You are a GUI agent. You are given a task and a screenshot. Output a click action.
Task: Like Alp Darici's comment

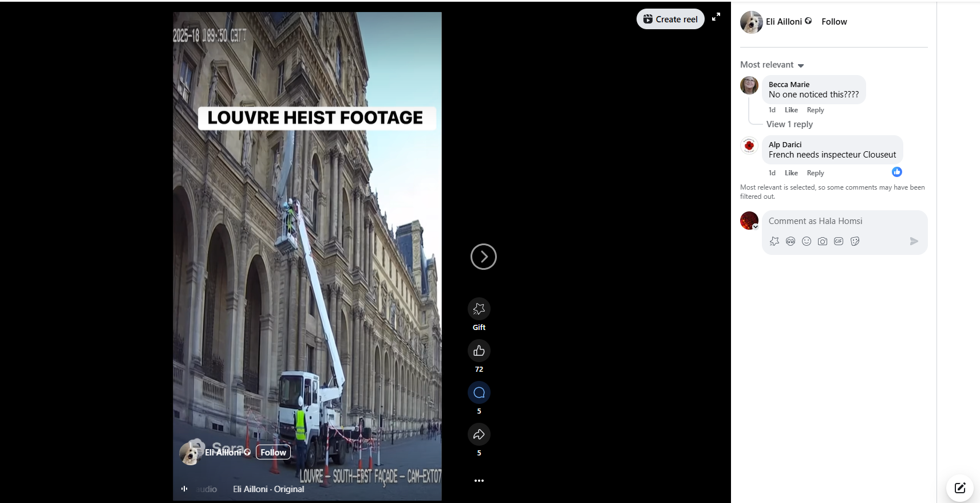(791, 173)
